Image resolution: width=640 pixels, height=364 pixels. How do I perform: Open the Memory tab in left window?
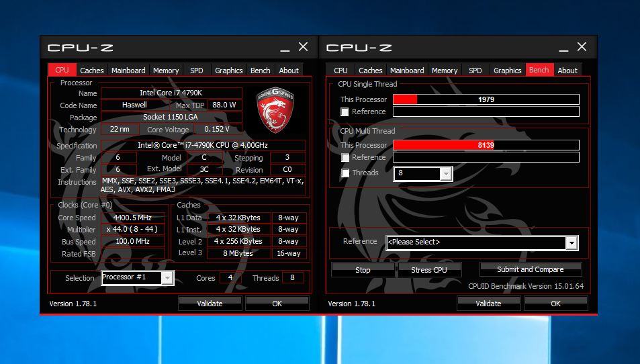point(166,71)
